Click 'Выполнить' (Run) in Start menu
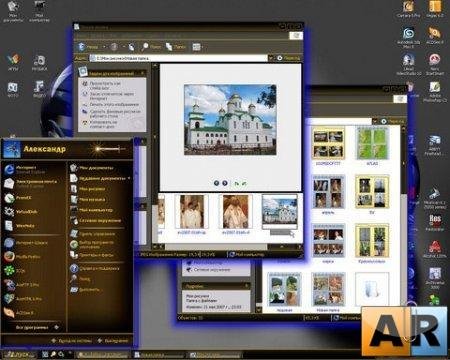The height and width of the screenshot is (360, 450). pos(85,290)
